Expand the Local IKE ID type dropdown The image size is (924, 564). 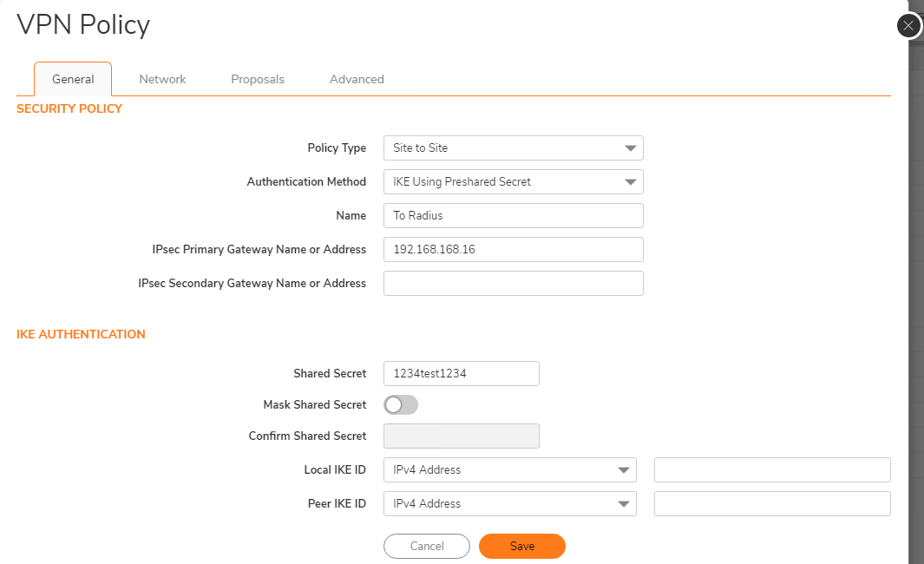point(509,469)
